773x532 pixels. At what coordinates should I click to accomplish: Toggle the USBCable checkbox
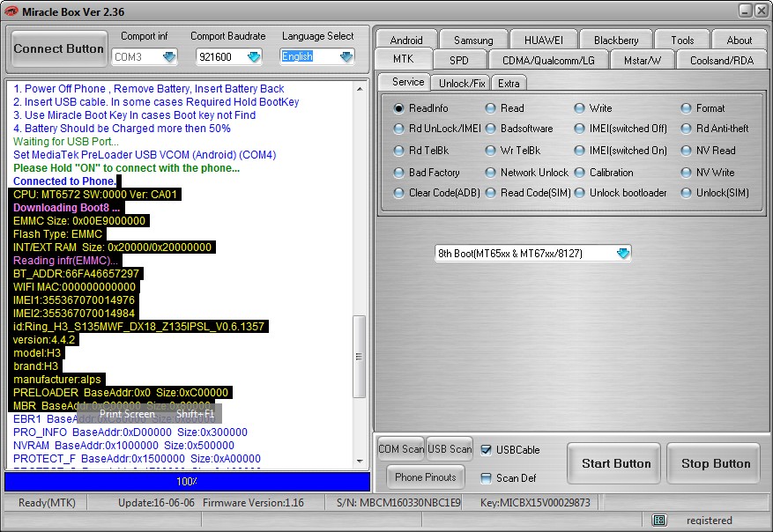[x=486, y=450]
